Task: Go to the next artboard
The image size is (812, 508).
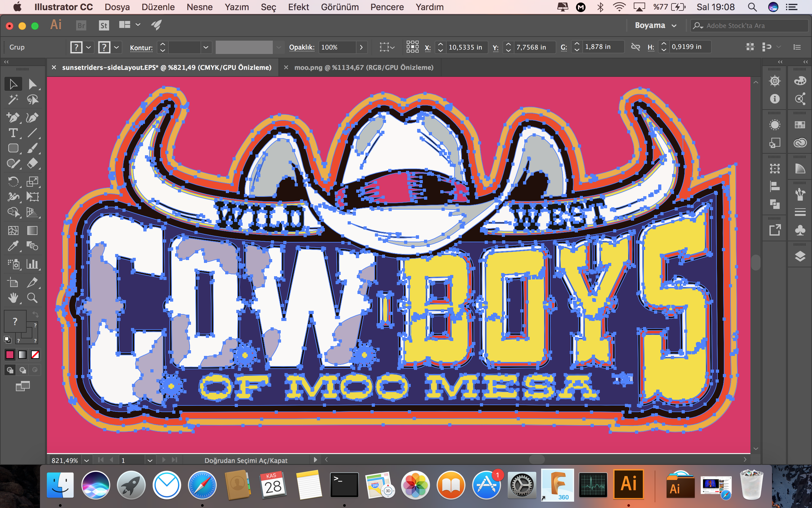Action: (x=164, y=460)
